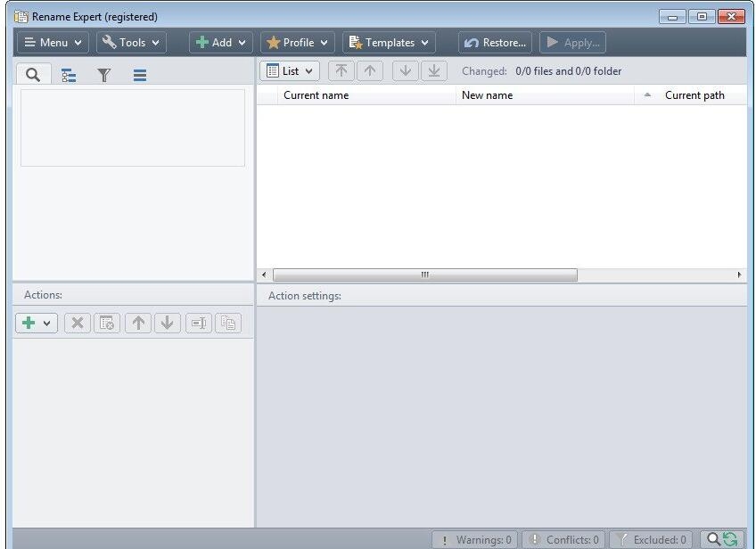Switch to the folder tree view tab
Viewport: 756px width, 549px height.
[x=69, y=75]
